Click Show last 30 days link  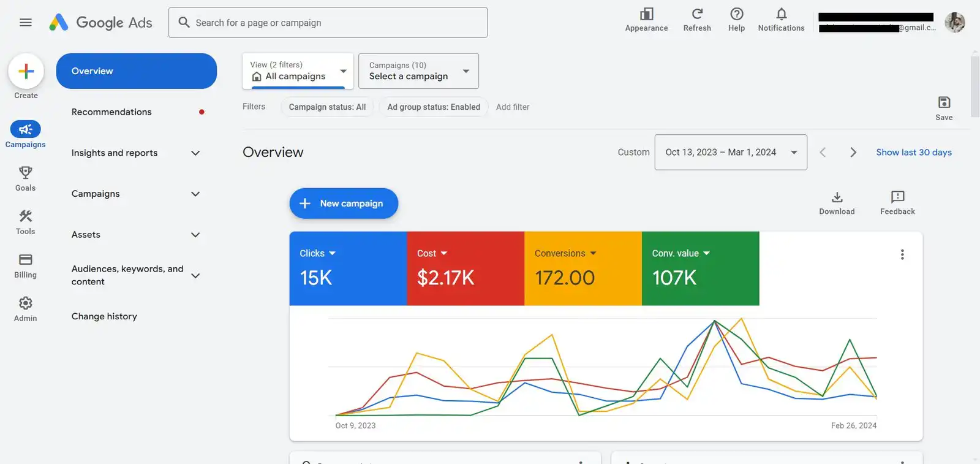[913, 153]
